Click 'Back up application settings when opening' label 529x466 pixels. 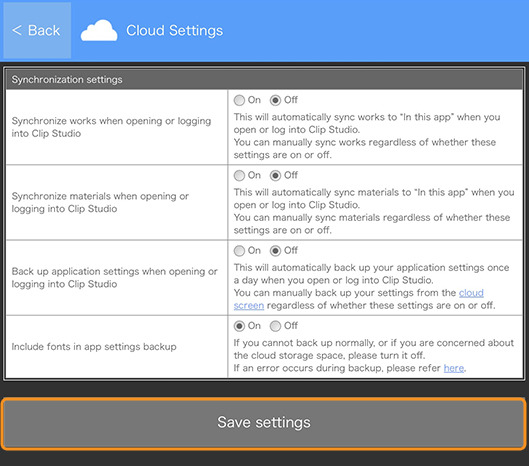click(x=114, y=278)
